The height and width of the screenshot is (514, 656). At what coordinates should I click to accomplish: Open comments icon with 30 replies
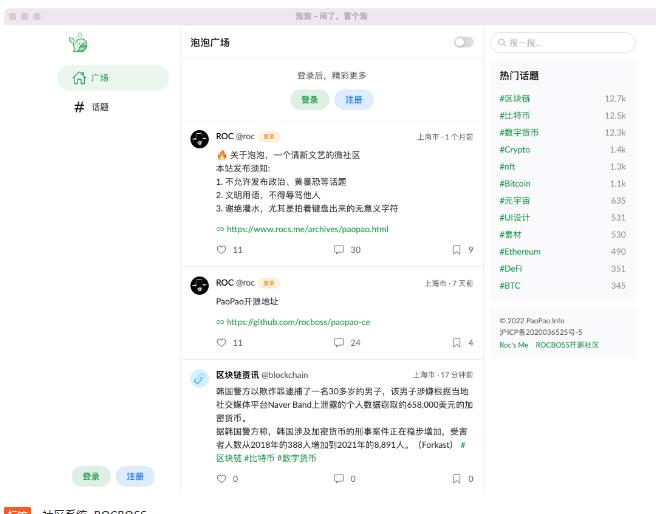(x=339, y=250)
